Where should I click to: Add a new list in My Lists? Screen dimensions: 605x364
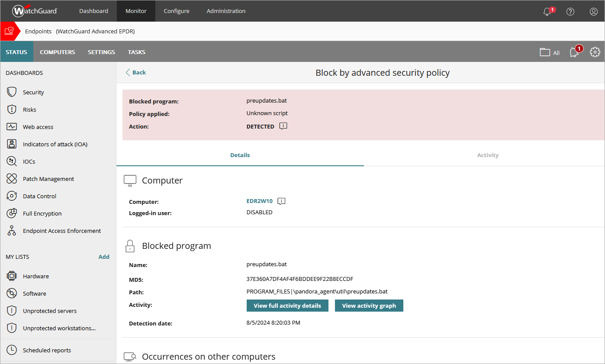[x=104, y=257]
